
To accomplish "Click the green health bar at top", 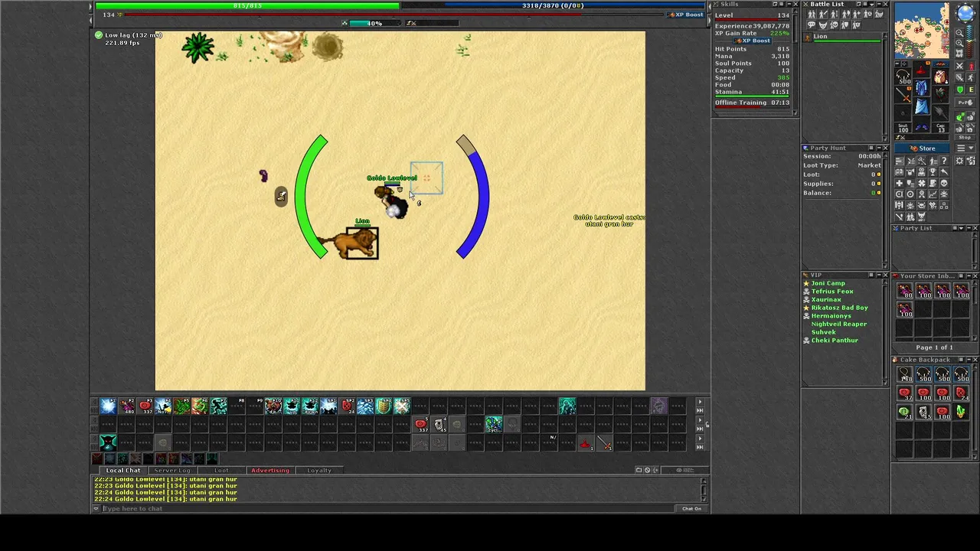I will point(247,5).
